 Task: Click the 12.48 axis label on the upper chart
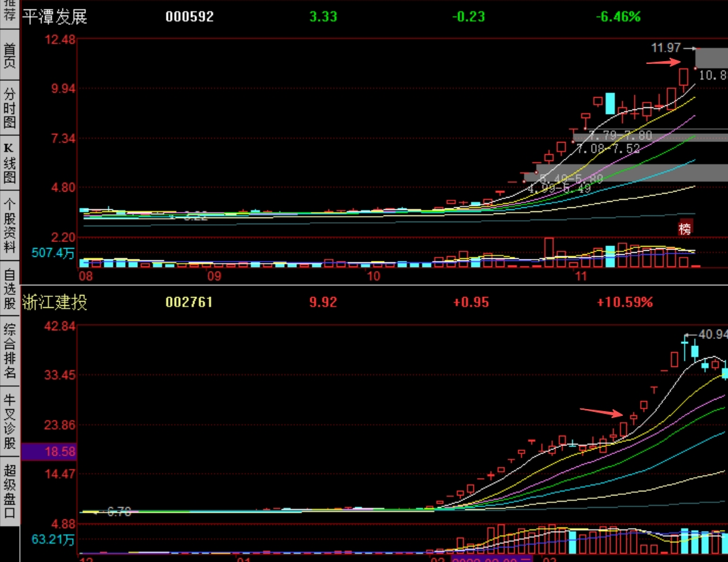[60, 39]
